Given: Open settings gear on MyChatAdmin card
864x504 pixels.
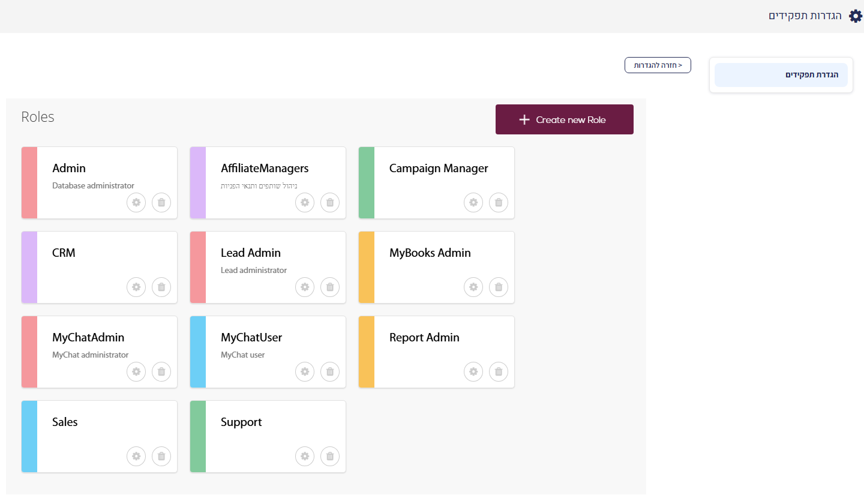Looking at the screenshot, I should click(x=136, y=372).
